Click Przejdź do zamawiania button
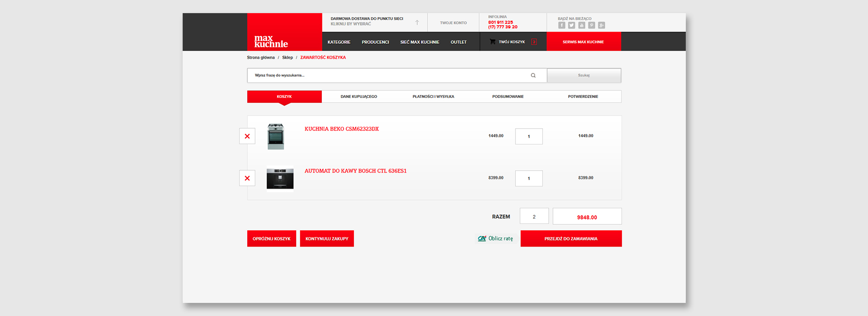Image resolution: width=868 pixels, height=316 pixels. coord(571,238)
